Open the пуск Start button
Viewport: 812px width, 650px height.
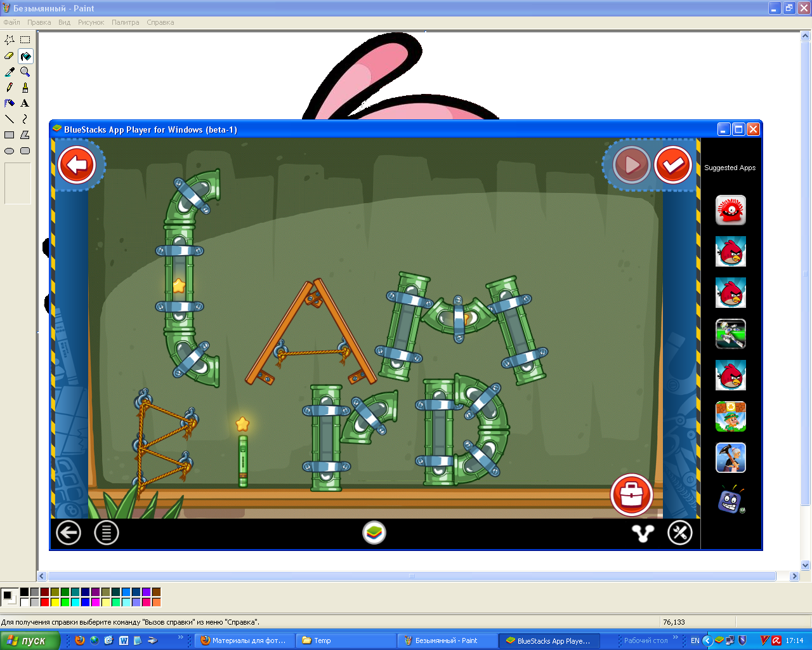pos(30,640)
